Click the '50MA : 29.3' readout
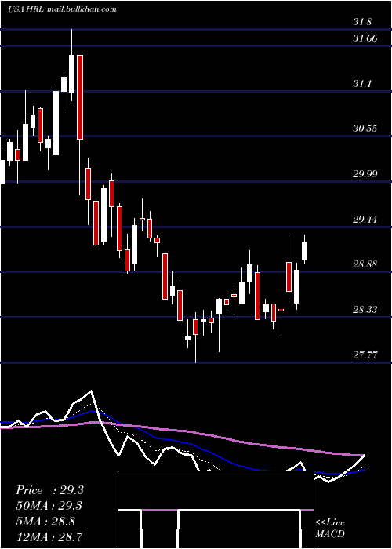This screenshot has height=549, width=392. pos(49,506)
